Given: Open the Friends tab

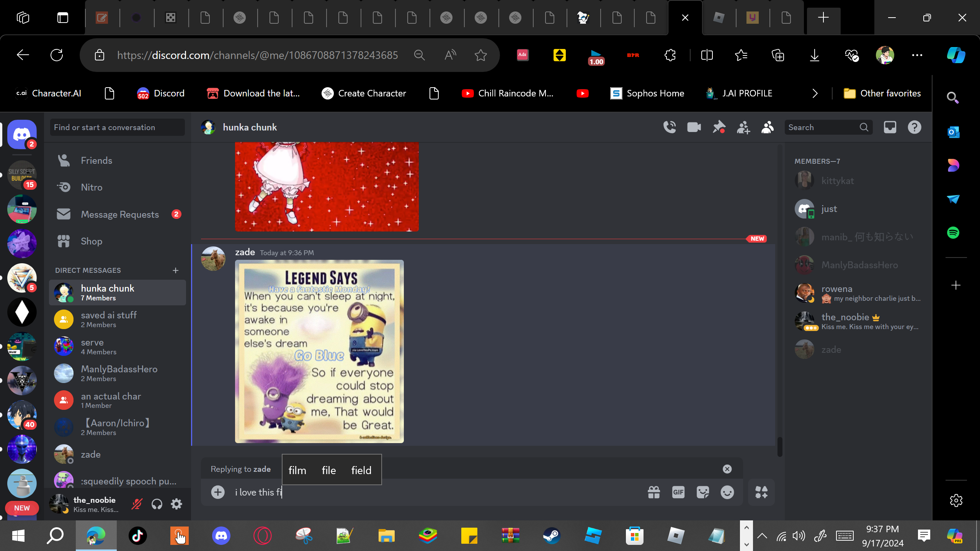Looking at the screenshot, I should pyautogui.click(x=96, y=160).
